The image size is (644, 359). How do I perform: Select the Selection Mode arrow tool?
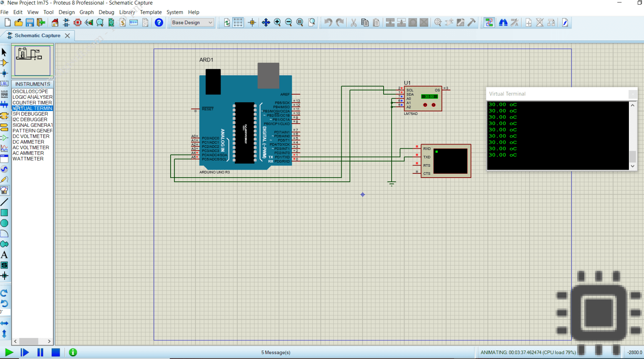point(5,52)
